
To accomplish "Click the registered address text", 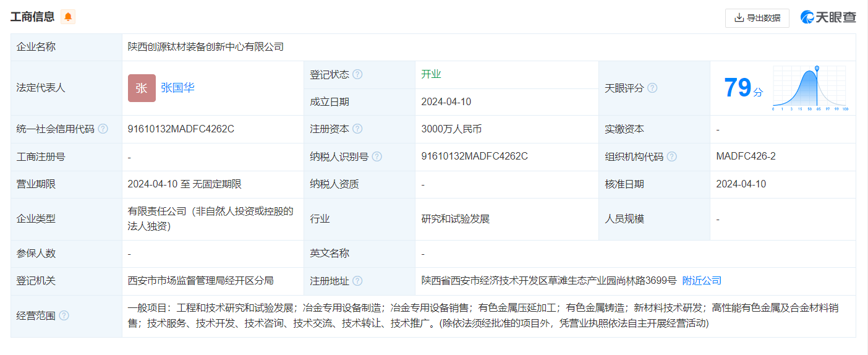I will coord(548,281).
